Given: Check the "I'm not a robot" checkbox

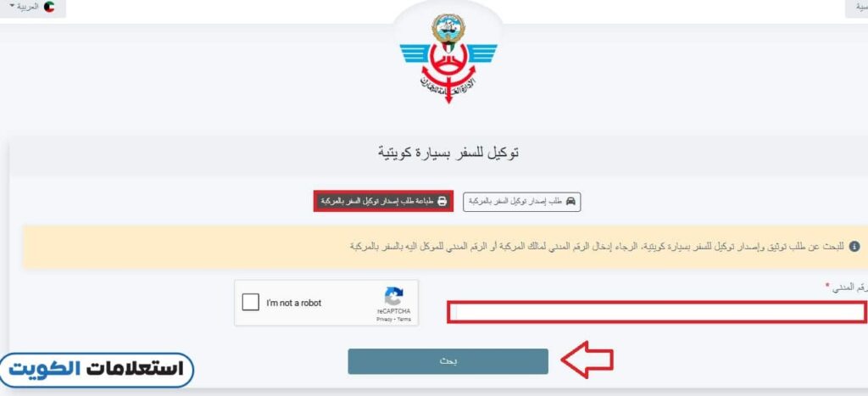Looking at the screenshot, I should [x=251, y=303].
